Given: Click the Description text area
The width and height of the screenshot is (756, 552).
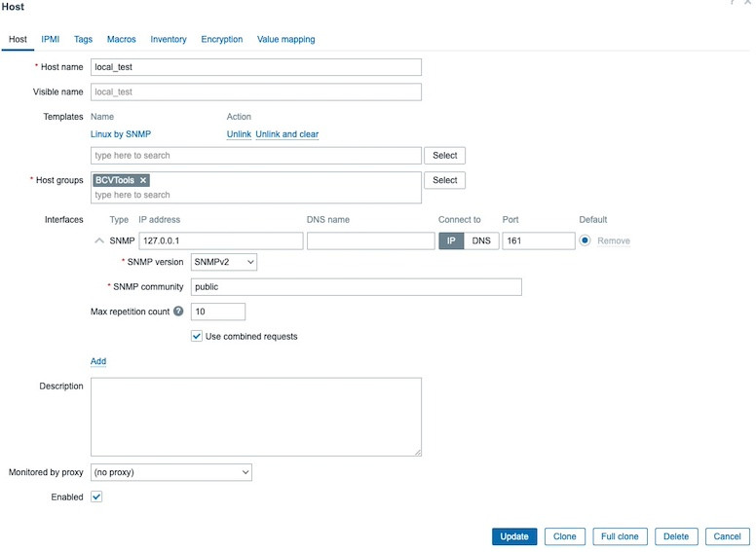Looking at the screenshot, I should tap(256, 417).
